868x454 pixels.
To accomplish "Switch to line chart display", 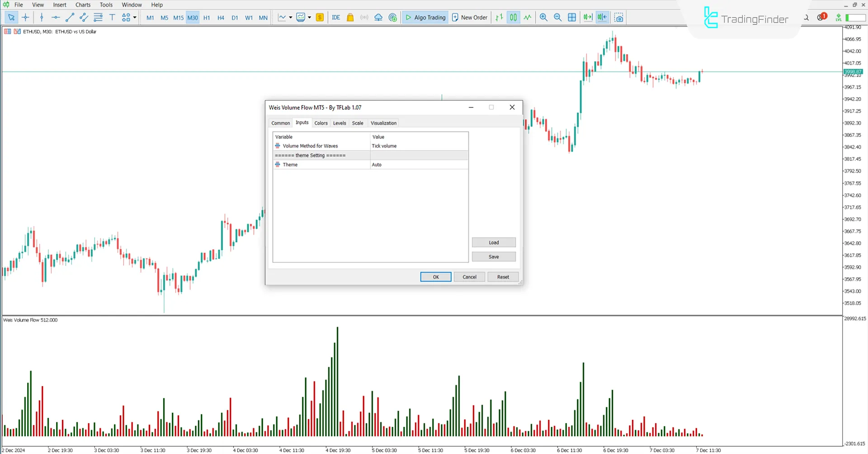I will click(528, 18).
